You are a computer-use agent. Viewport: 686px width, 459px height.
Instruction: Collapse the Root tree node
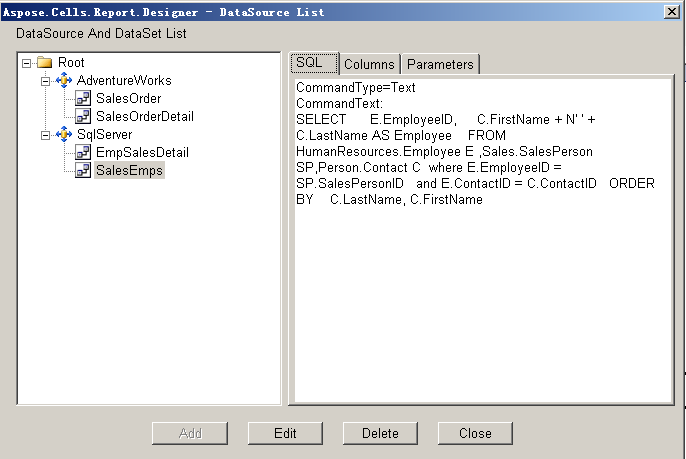click(27, 63)
